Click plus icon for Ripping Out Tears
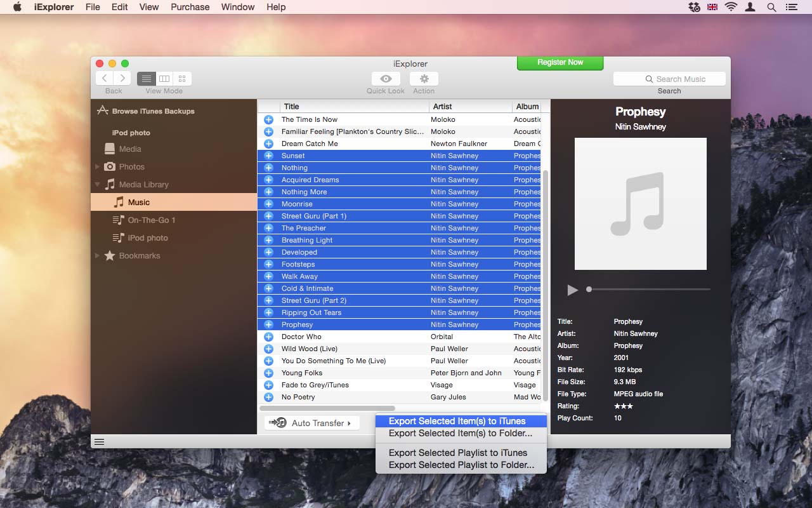Viewport: 812px width, 508px height. 268,312
